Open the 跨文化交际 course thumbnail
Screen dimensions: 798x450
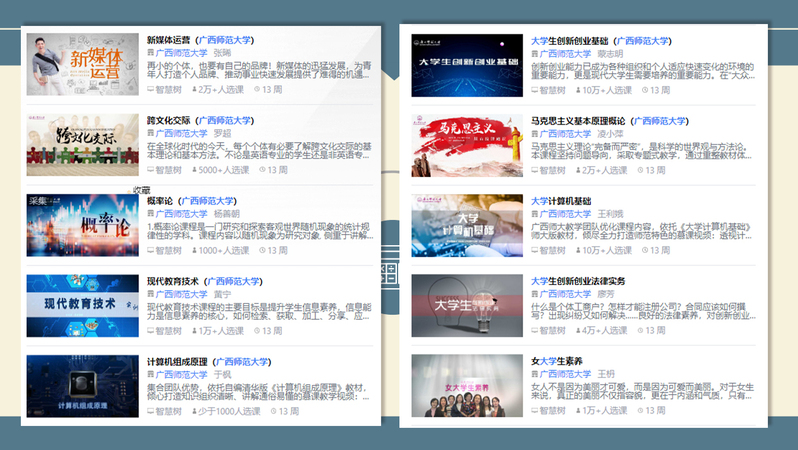pos(82,145)
